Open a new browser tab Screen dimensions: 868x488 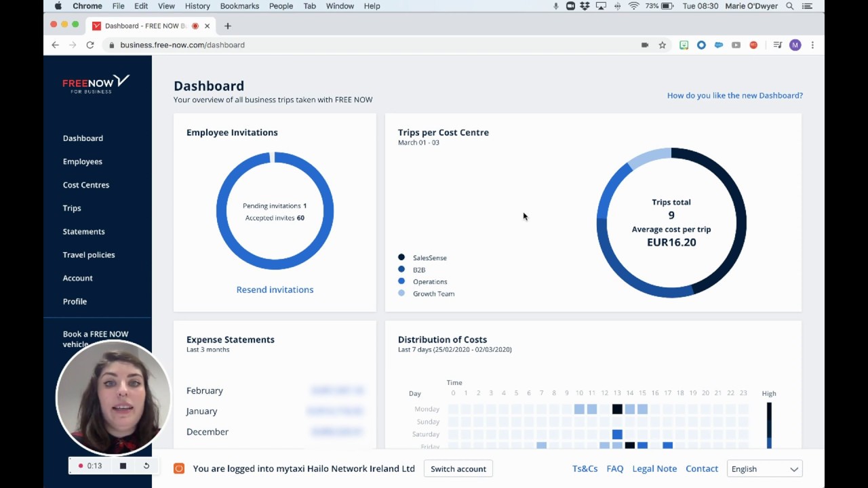pos(228,26)
